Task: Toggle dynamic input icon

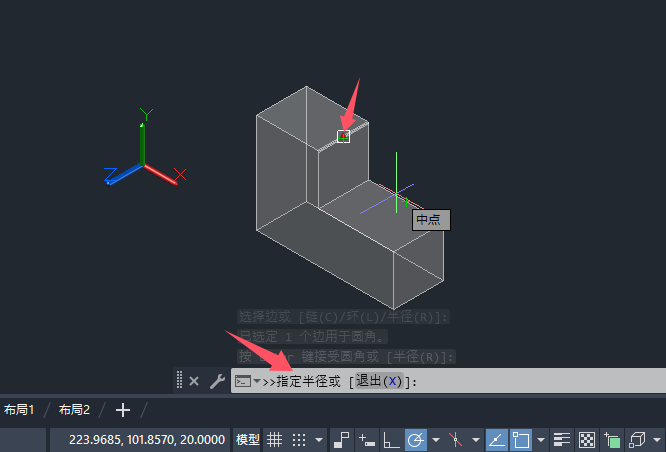Action: (x=367, y=440)
